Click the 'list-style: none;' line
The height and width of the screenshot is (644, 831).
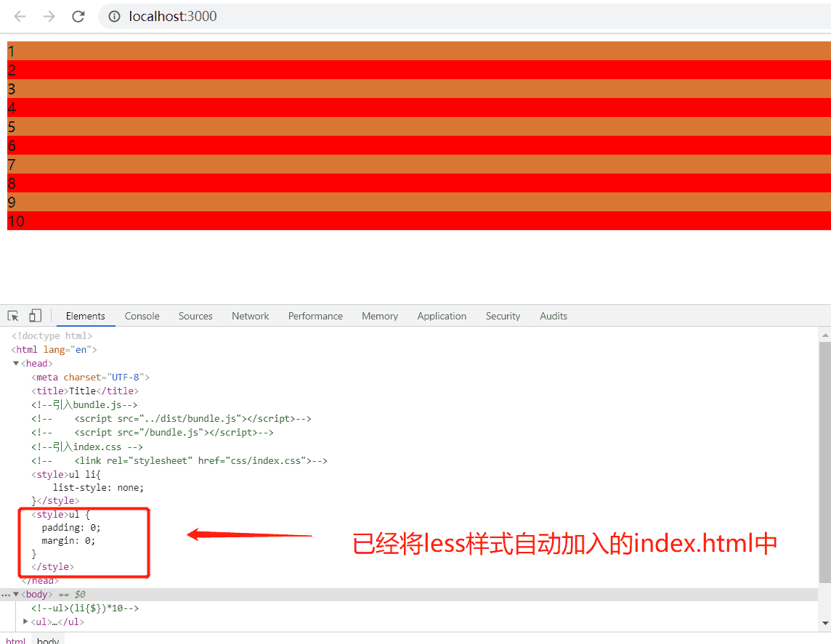click(98, 488)
